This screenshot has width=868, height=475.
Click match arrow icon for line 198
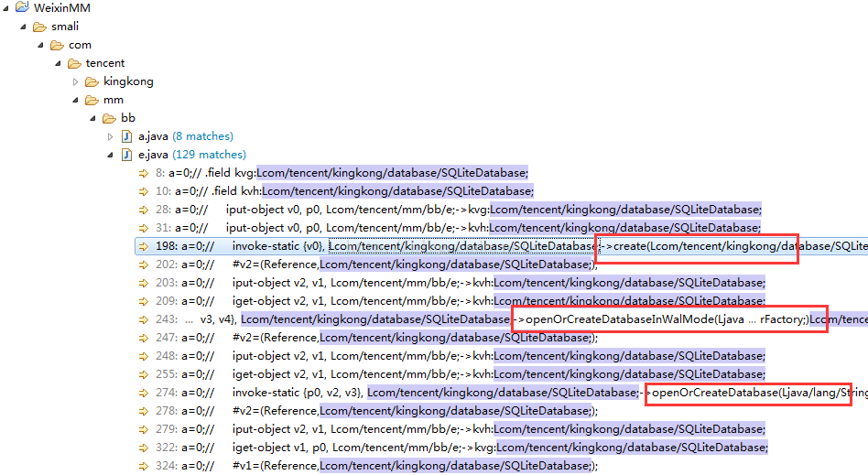(x=144, y=246)
